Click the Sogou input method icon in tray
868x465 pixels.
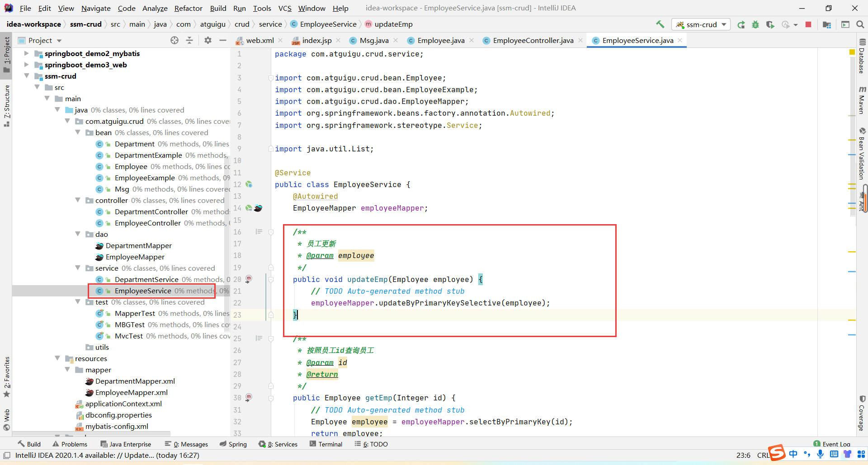777,453
